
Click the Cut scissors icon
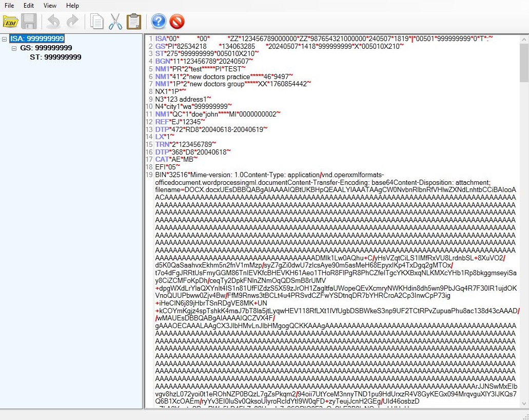pyautogui.click(x=115, y=22)
